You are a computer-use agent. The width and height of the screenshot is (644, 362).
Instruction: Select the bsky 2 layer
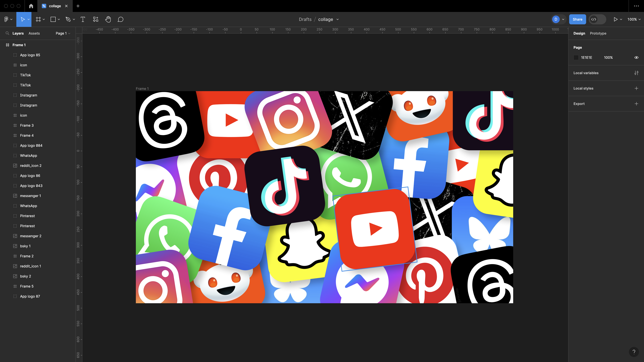coord(38,276)
